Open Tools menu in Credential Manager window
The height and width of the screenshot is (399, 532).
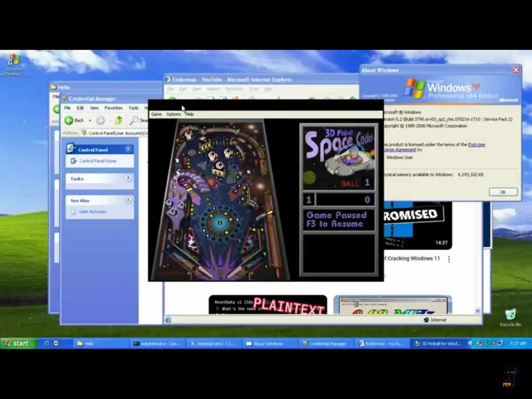pos(134,108)
